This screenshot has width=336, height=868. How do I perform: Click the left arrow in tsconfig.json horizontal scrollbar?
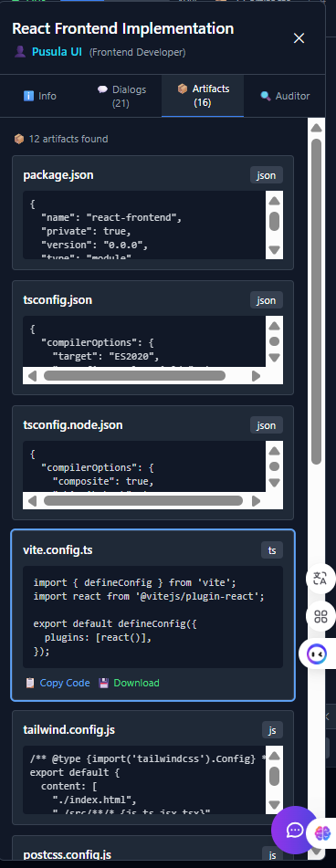[32, 376]
